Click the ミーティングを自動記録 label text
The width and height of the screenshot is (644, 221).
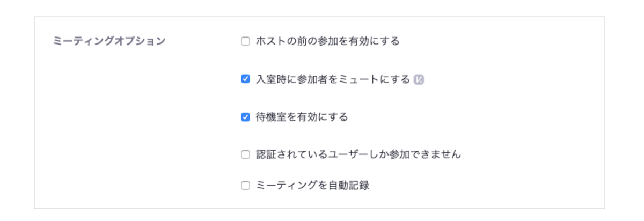(313, 186)
